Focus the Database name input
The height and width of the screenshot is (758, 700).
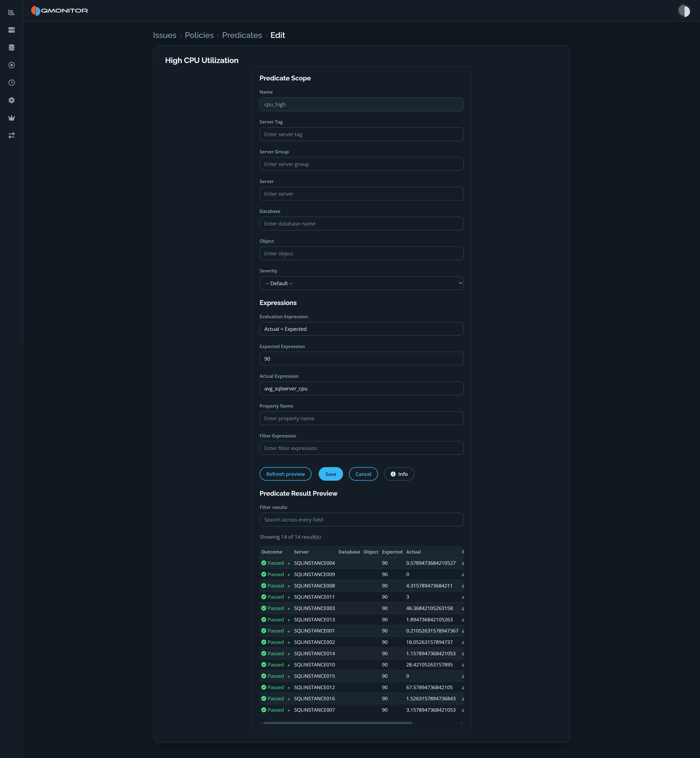(x=361, y=224)
